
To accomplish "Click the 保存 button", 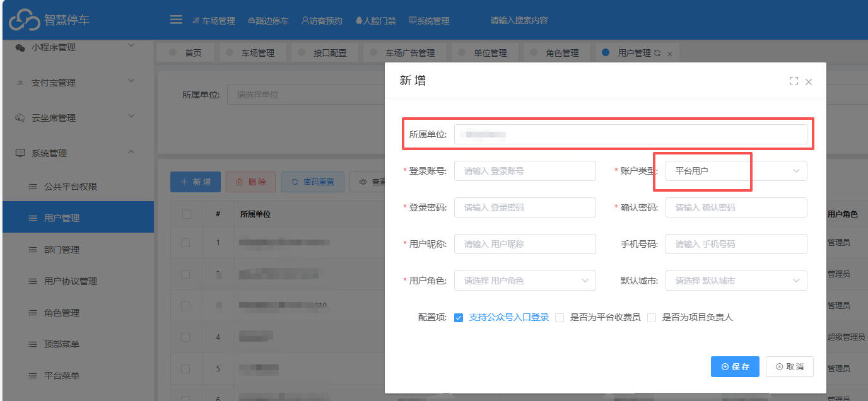I will click(735, 366).
